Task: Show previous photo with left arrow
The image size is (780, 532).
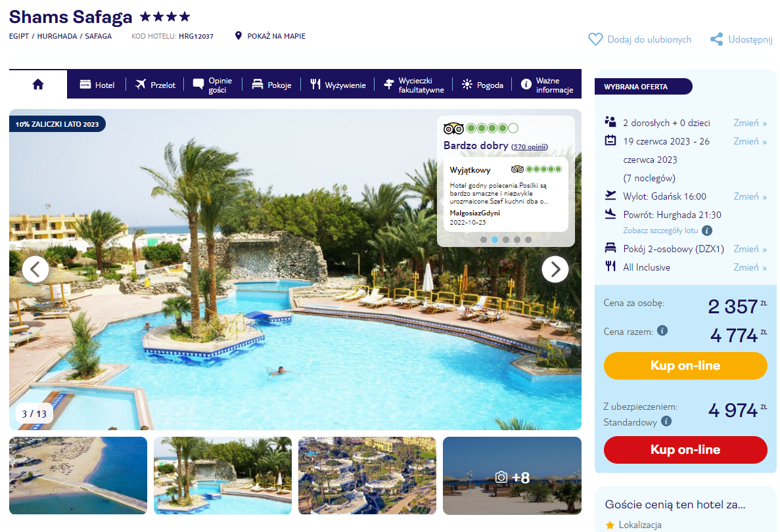Action: coord(35,269)
